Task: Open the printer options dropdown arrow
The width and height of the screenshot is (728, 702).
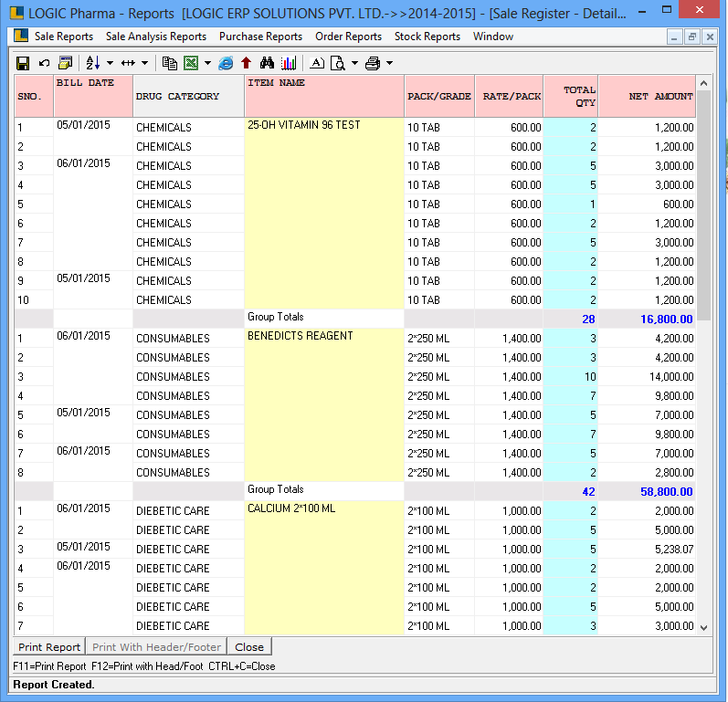Action: (x=389, y=63)
